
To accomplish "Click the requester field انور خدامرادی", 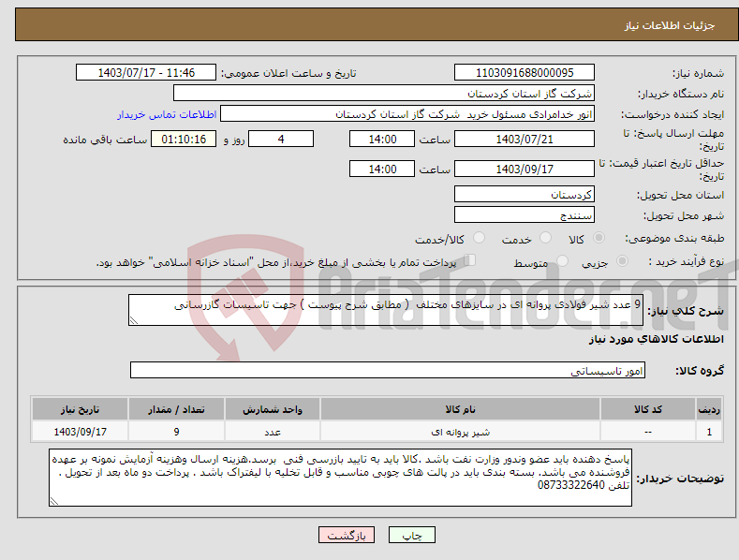I will [407, 114].
